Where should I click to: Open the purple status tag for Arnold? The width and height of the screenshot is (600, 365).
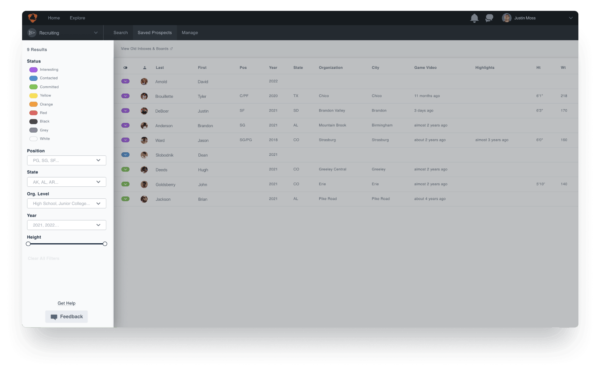tap(125, 81)
